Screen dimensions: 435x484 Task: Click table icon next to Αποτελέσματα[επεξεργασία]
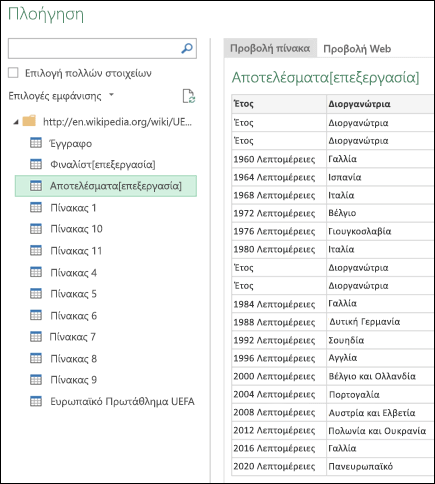(x=36, y=186)
